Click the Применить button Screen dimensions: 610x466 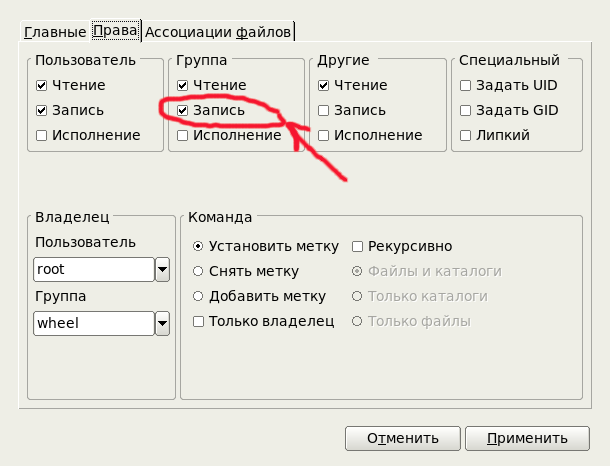[529, 438]
